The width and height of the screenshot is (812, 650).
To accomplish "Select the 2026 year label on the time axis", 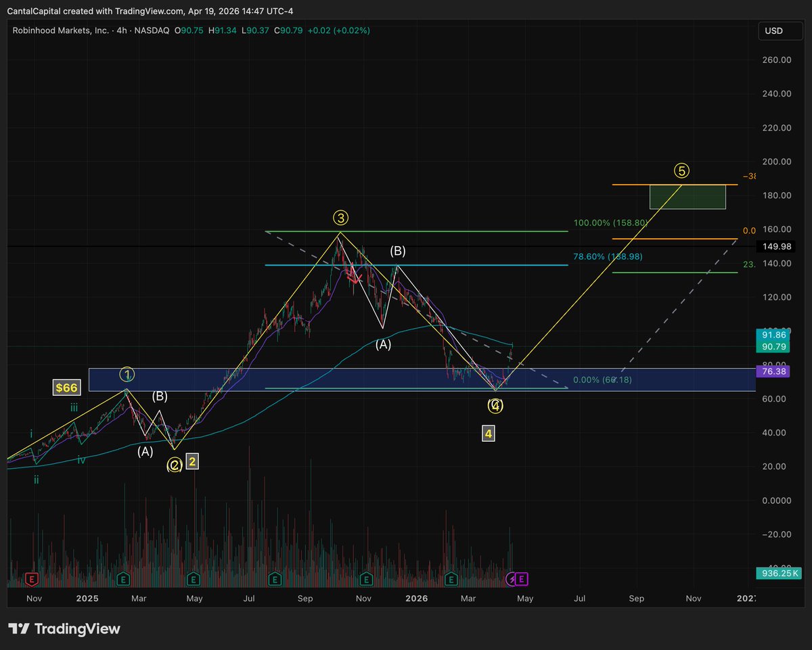I will (x=416, y=599).
